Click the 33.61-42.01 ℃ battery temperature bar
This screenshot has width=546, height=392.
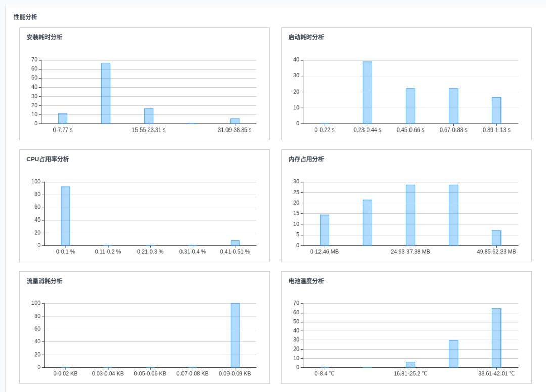click(496, 338)
